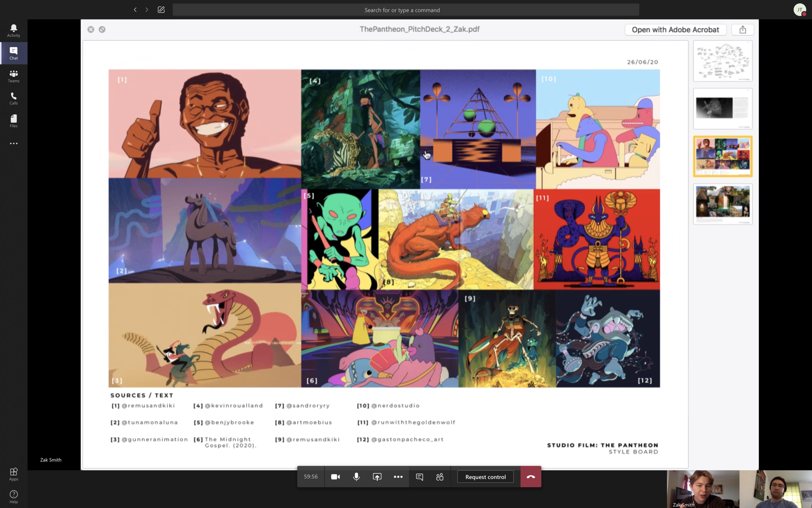Select the highlighted style board thumbnail
The width and height of the screenshot is (812, 508).
[723, 156]
